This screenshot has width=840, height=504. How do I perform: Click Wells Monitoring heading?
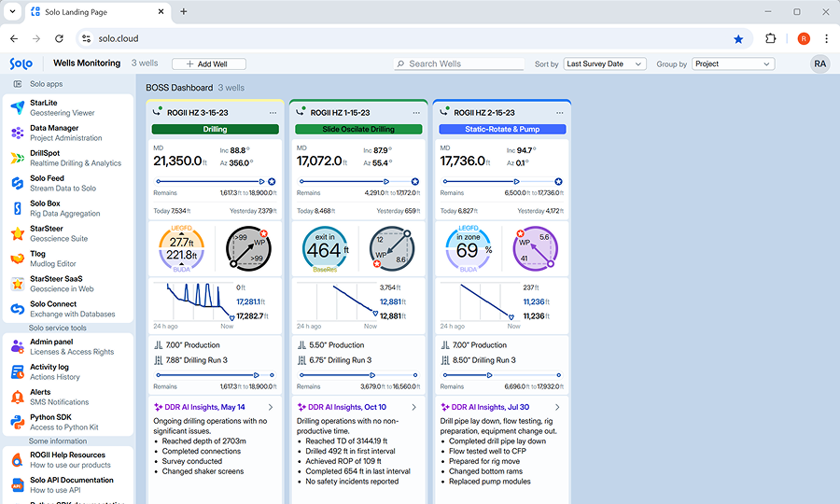click(87, 63)
